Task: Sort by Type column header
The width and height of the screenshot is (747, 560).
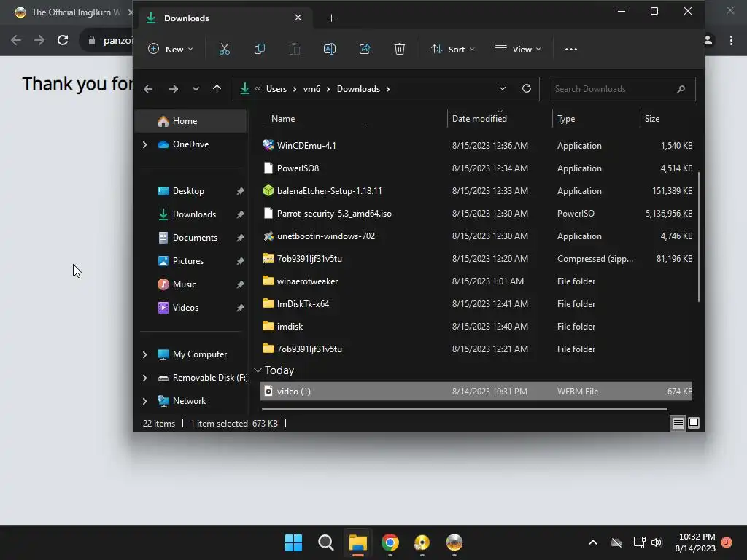Action: pos(566,119)
